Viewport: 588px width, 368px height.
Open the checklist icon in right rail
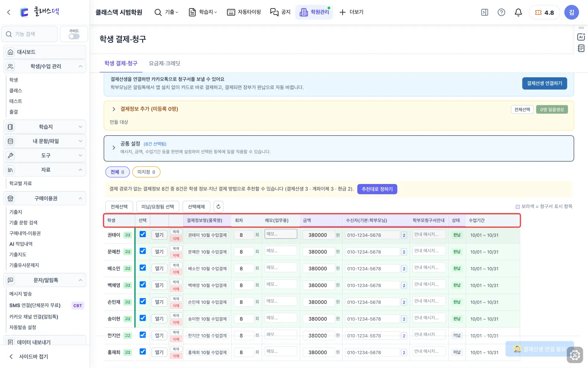[x=581, y=48]
